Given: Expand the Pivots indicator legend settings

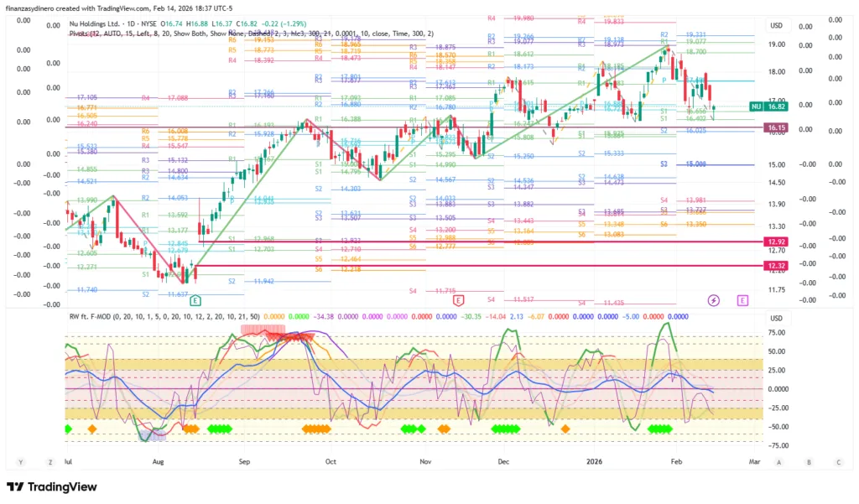Looking at the screenshot, I should 252,33.
